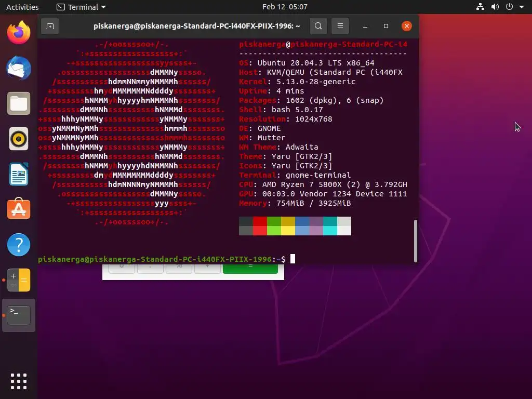The image size is (532, 399).
Task: Click the 'Mutter' window manager value
Action: click(x=271, y=138)
